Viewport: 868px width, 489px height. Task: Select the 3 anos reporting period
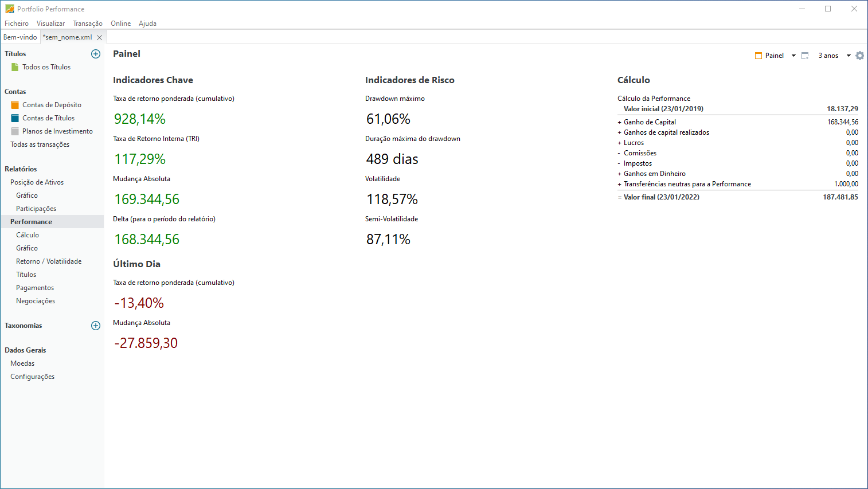[828, 56]
